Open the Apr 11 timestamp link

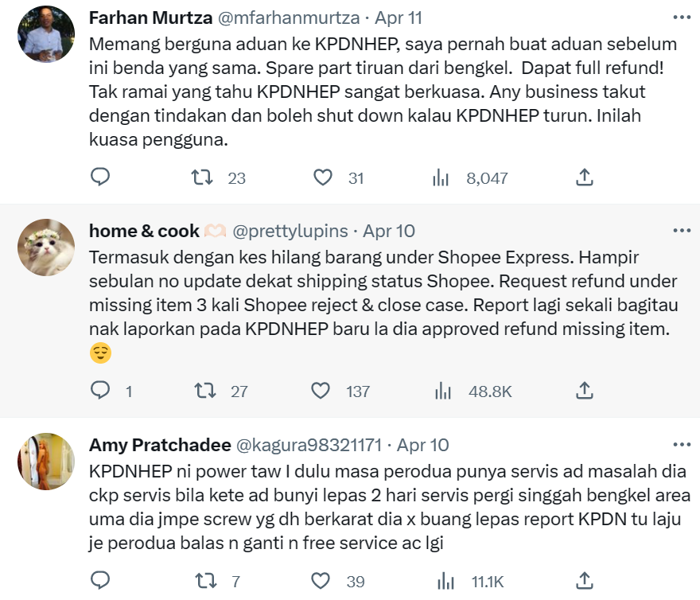pyautogui.click(x=399, y=18)
